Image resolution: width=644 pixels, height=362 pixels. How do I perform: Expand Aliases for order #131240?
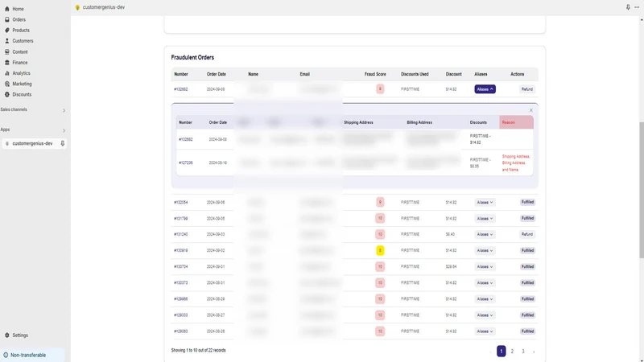[485, 234]
